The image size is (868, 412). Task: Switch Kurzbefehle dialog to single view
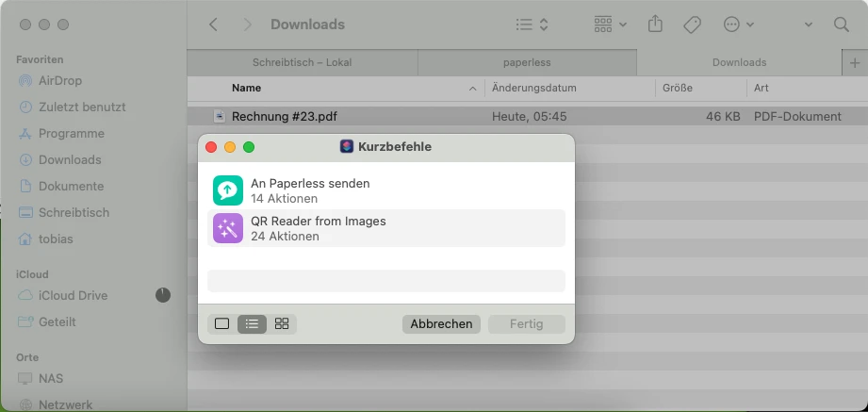point(222,324)
